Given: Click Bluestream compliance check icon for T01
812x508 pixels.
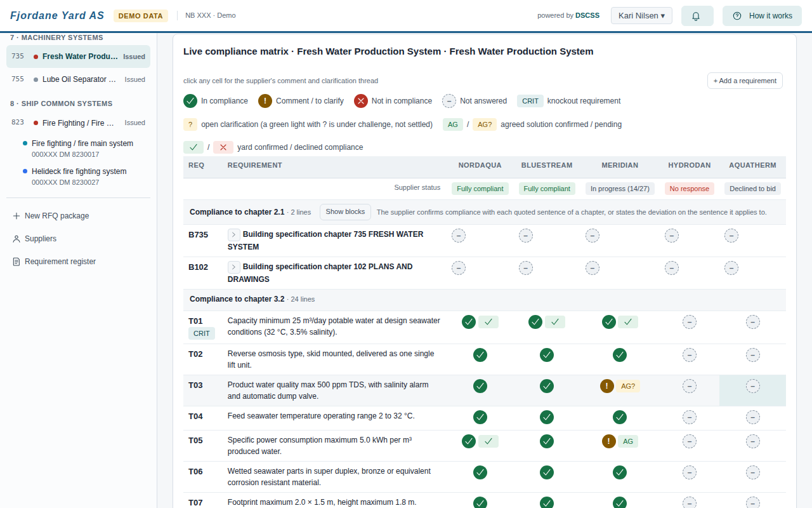Looking at the screenshot, I should click(535, 322).
